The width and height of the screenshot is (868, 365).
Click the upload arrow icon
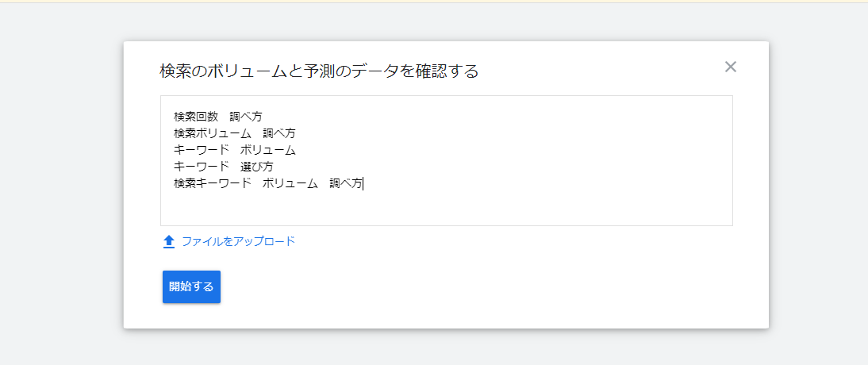pyautogui.click(x=169, y=241)
